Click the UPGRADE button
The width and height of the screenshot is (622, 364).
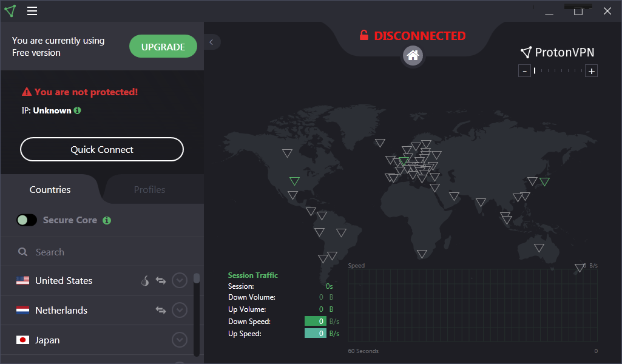pos(163,46)
